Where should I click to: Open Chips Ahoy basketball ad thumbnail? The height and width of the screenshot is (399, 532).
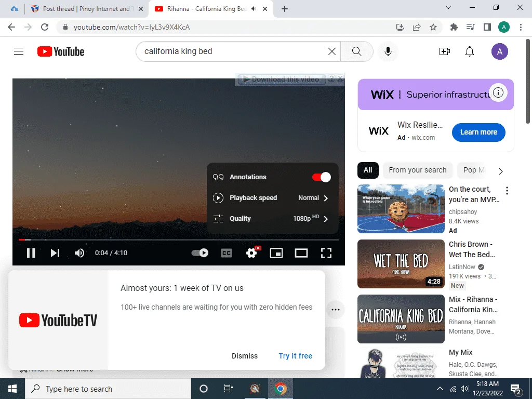tap(401, 209)
